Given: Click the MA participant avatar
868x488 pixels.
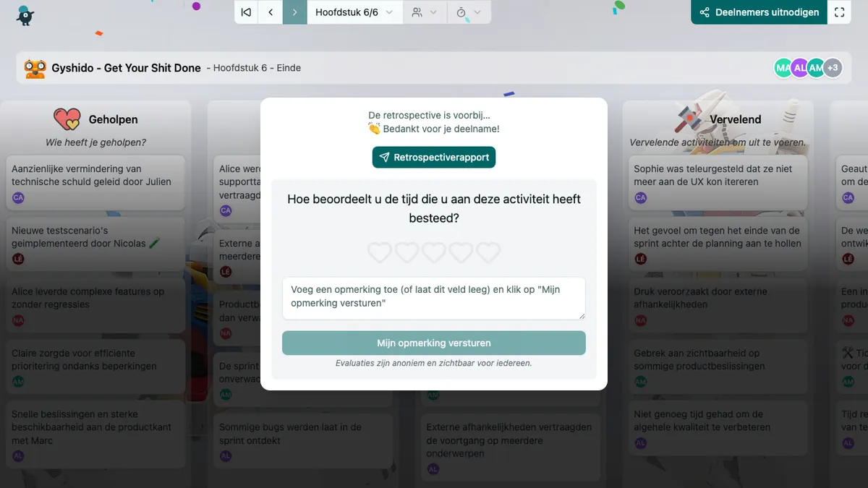Looking at the screenshot, I should point(783,68).
